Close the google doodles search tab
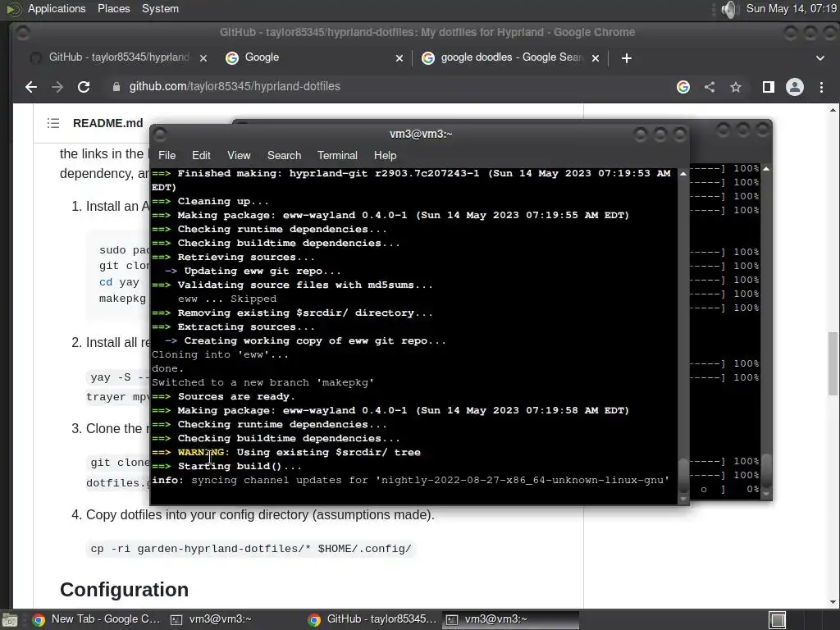The width and height of the screenshot is (840, 630). (596, 58)
